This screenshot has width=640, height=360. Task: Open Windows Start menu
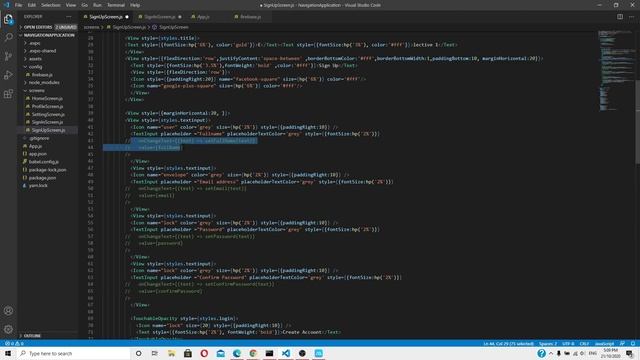coord(8,353)
